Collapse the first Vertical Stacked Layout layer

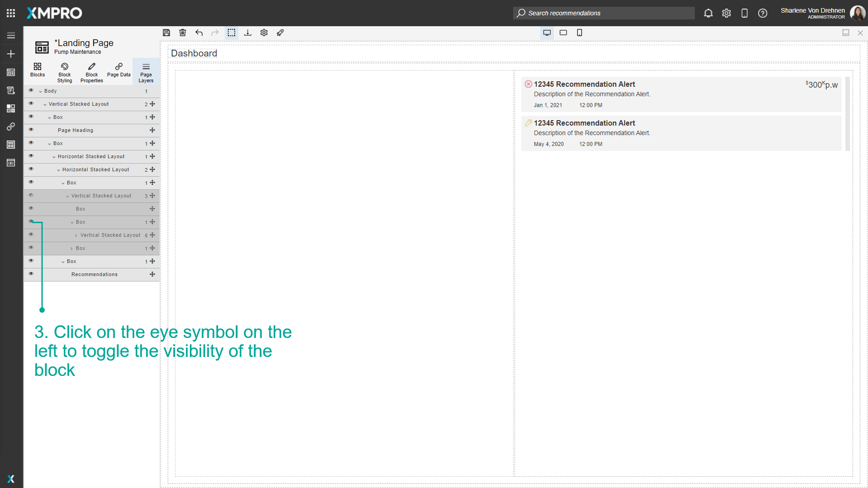coord(45,104)
